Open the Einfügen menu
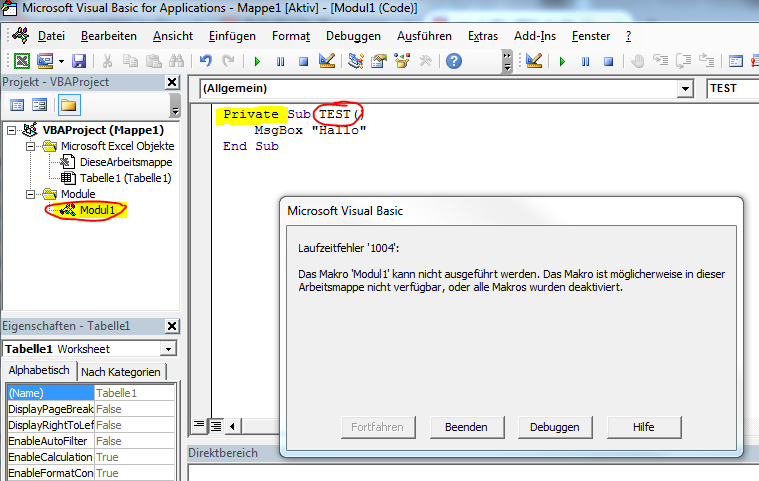The image size is (759, 481). (x=232, y=36)
